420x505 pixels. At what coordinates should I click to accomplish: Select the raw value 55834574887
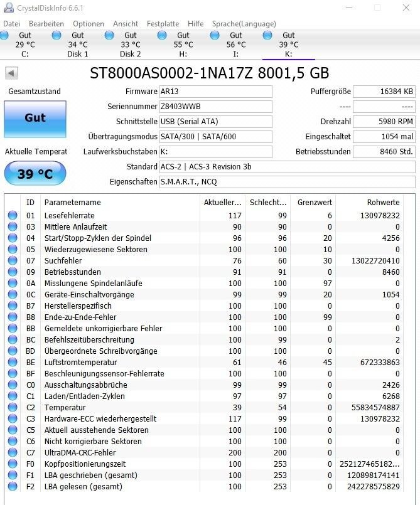375,407
